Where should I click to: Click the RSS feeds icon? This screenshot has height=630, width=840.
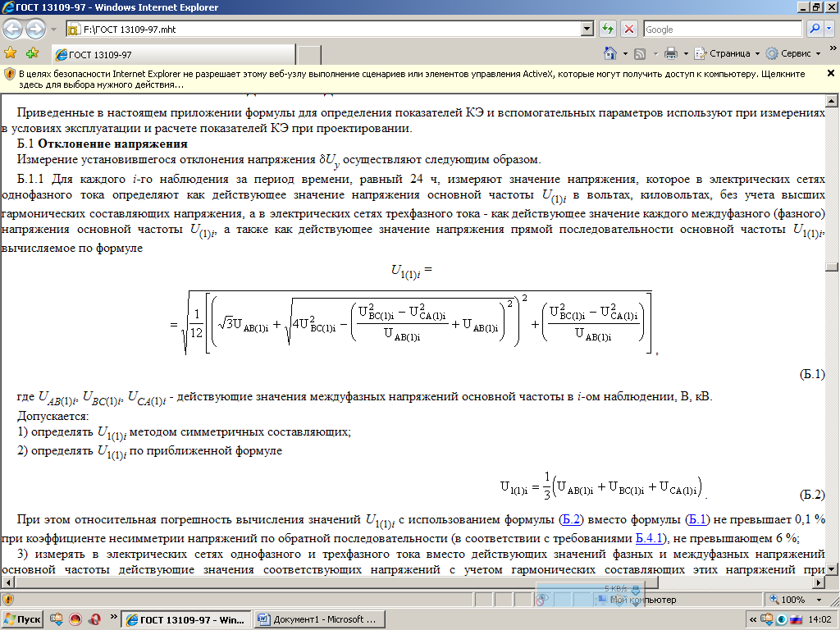[x=640, y=53]
